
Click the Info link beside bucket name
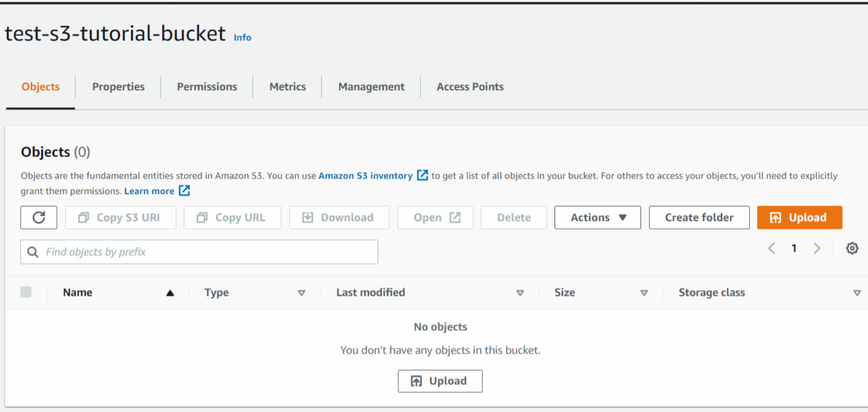tap(242, 37)
